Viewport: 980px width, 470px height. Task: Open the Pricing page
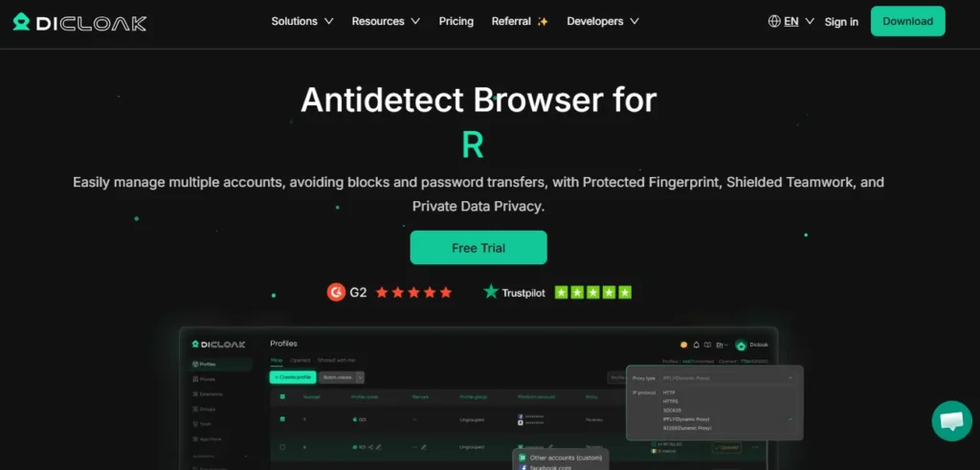click(x=457, y=21)
